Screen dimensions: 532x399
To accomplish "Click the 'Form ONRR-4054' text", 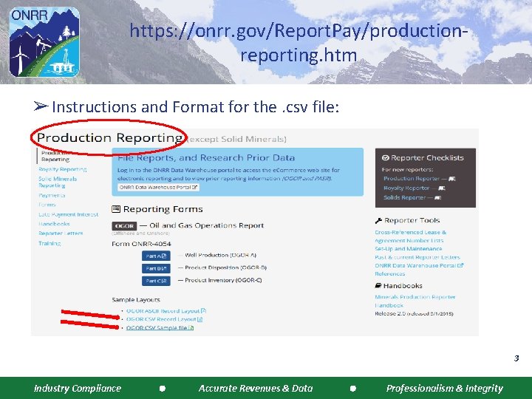I will pos(141,244).
